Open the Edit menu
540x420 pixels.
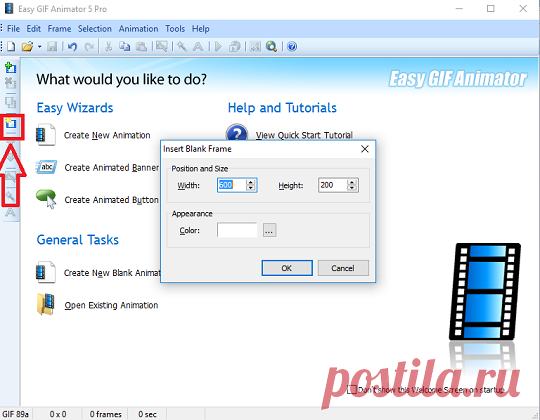34,29
